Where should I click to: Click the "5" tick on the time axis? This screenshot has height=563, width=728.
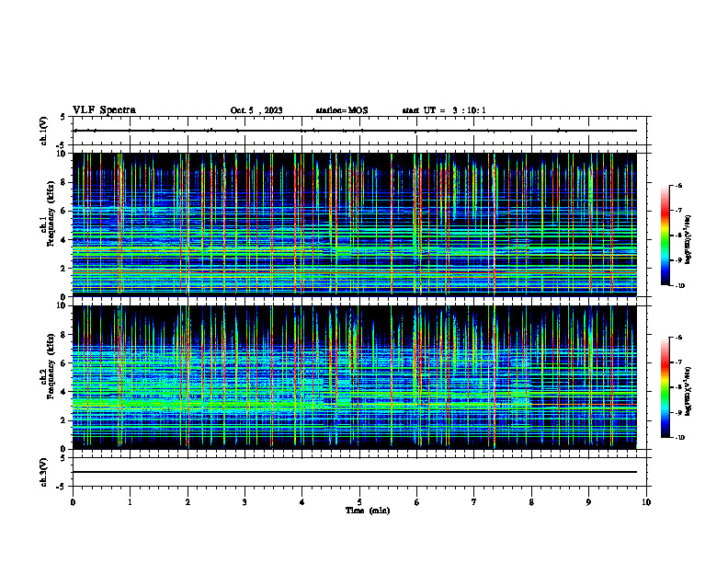pos(359,502)
